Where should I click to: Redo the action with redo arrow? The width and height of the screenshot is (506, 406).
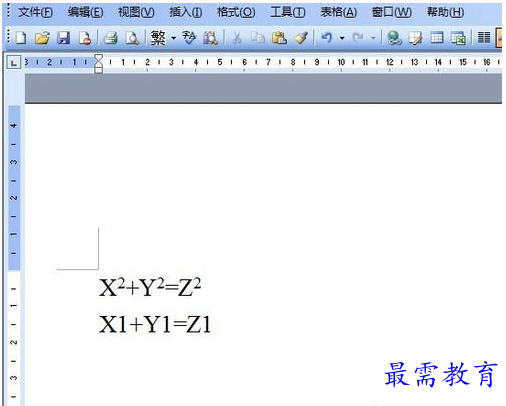(x=358, y=38)
